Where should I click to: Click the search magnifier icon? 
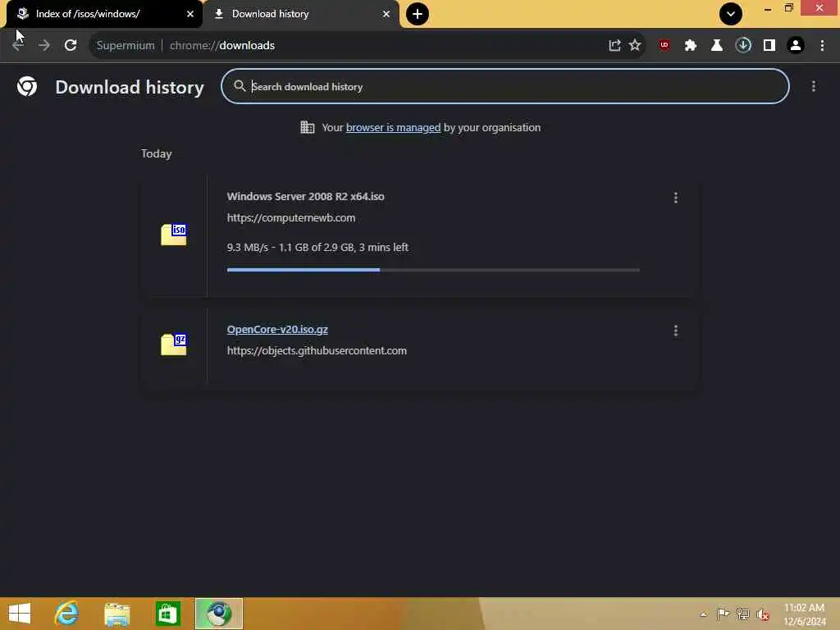pyautogui.click(x=240, y=86)
